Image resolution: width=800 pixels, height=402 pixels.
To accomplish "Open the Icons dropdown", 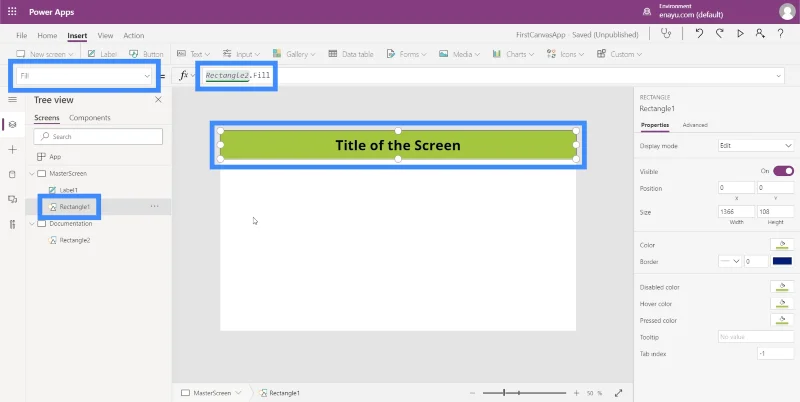I will point(565,54).
